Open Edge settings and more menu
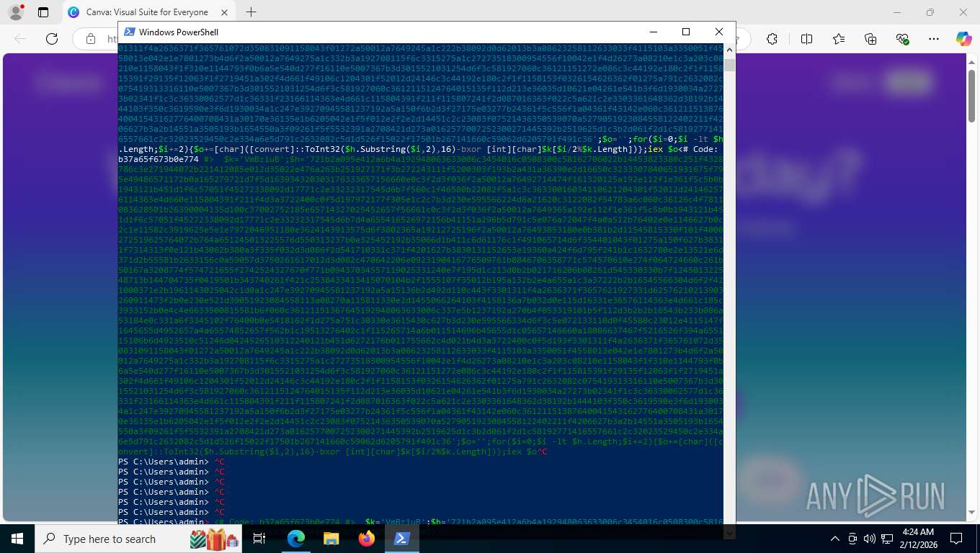Viewport: 980px width, 553px height. coord(934,39)
